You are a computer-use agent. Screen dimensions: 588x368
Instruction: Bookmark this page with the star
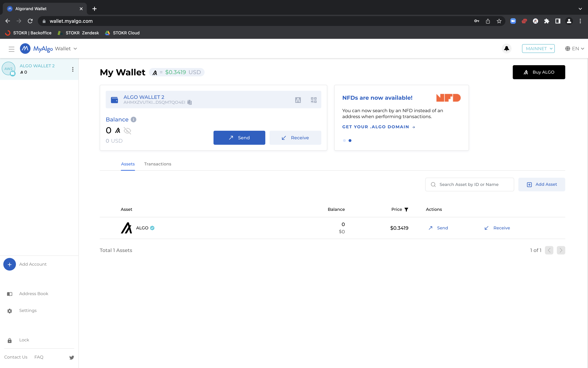point(499,21)
